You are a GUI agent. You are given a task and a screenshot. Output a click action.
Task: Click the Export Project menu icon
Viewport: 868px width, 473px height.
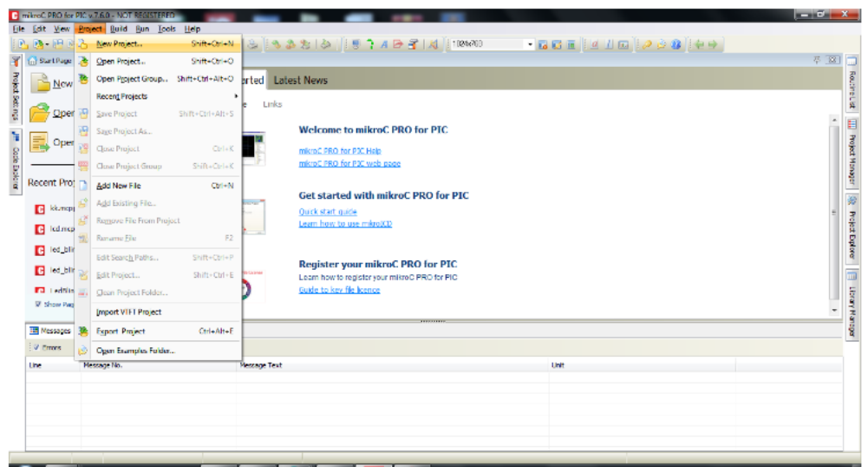(x=83, y=331)
